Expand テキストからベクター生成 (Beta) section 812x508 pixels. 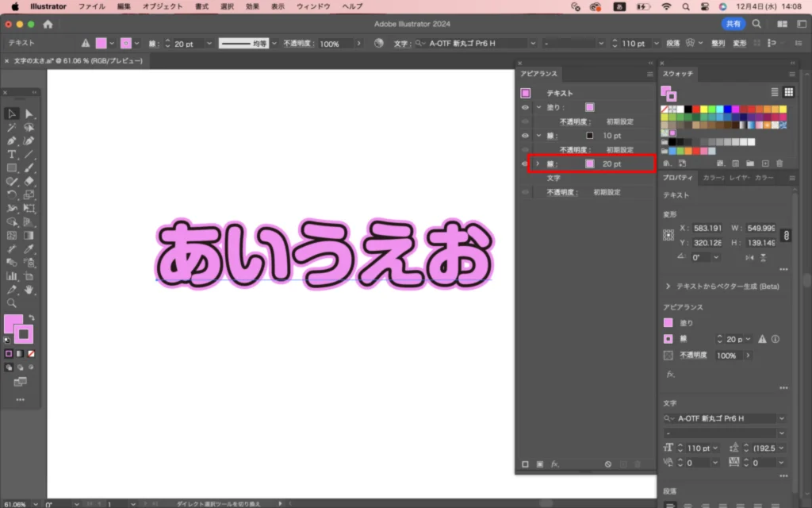[668, 286]
